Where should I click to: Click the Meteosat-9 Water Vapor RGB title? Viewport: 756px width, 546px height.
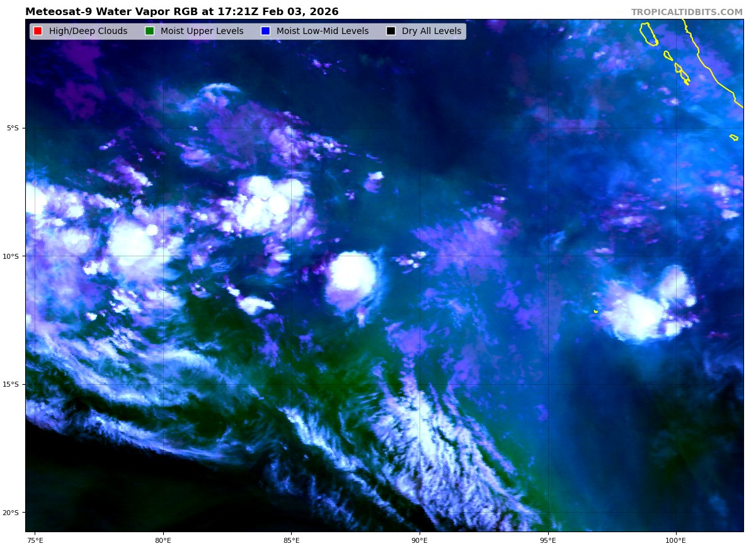(181, 12)
